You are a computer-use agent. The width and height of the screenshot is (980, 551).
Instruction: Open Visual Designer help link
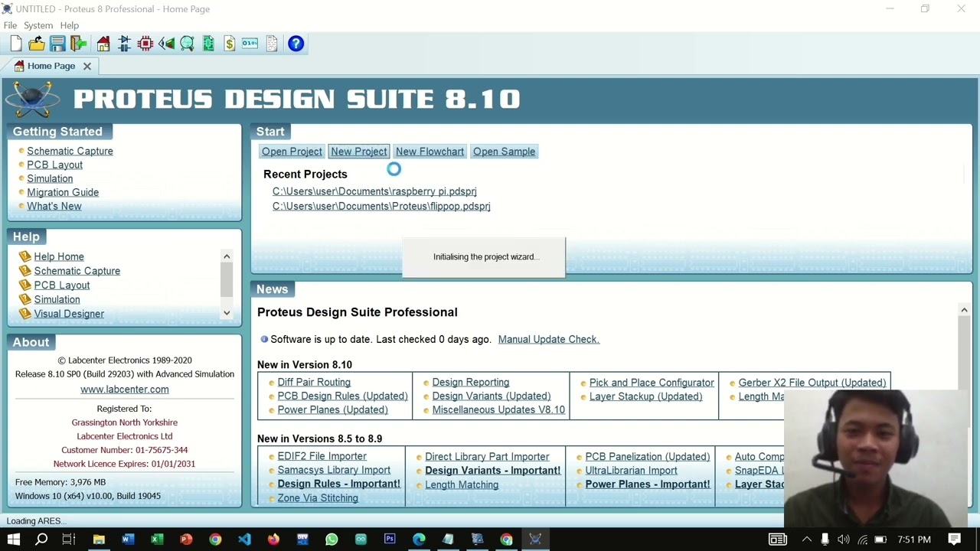coord(69,314)
